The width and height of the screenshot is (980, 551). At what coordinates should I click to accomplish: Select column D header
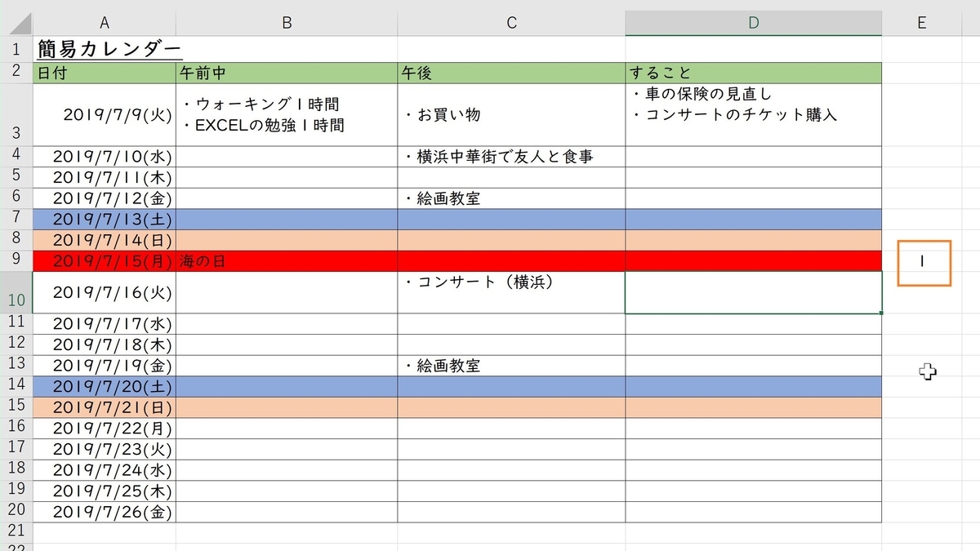pyautogui.click(x=753, y=22)
